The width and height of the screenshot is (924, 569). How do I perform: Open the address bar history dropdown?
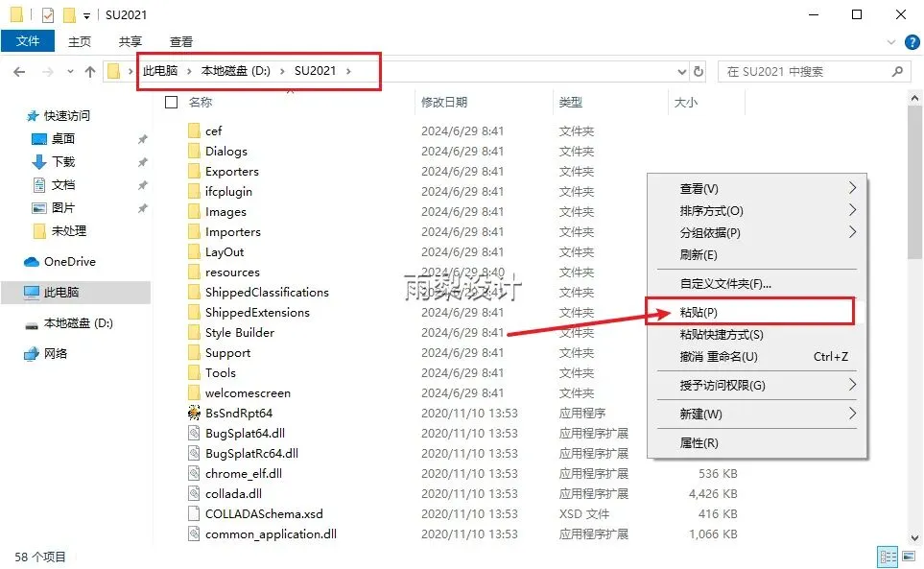(682, 72)
